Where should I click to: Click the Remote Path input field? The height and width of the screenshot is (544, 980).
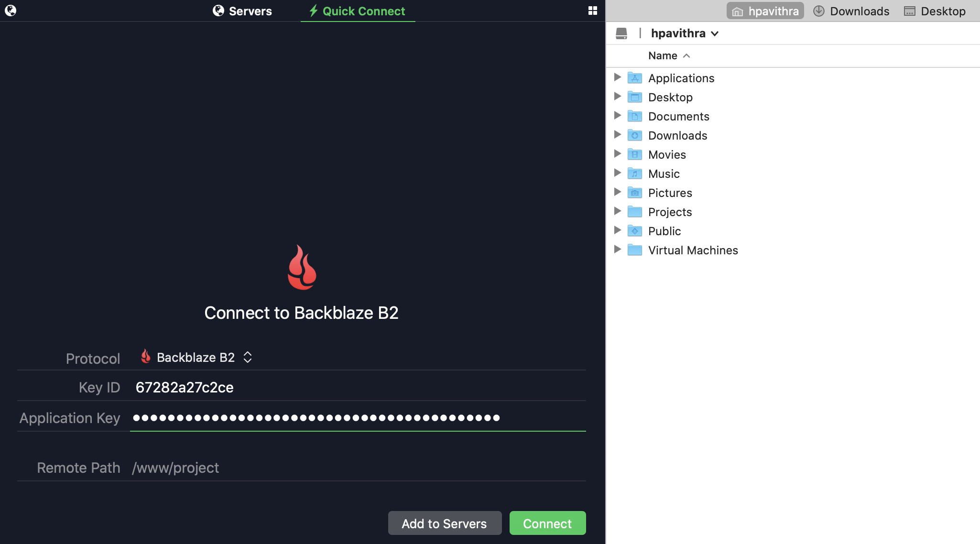tap(359, 467)
